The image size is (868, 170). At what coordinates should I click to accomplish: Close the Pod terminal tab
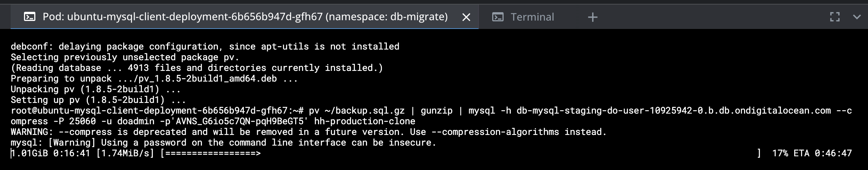pos(466,17)
